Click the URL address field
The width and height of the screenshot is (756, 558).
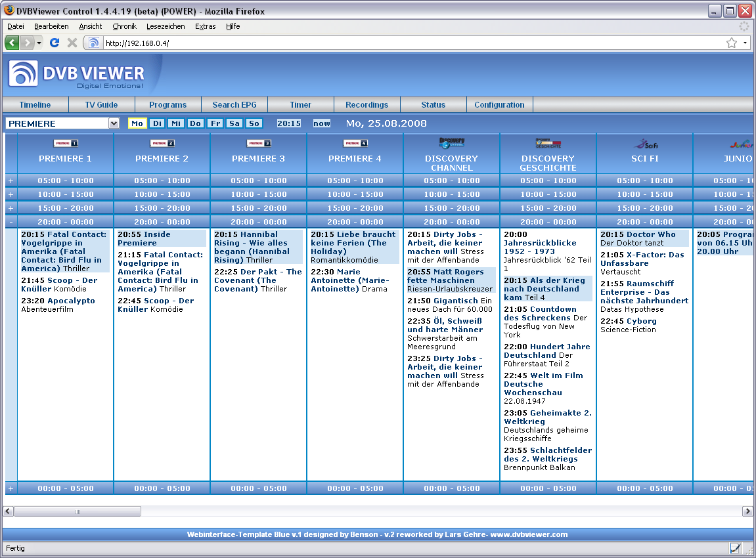click(x=407, y=43)
